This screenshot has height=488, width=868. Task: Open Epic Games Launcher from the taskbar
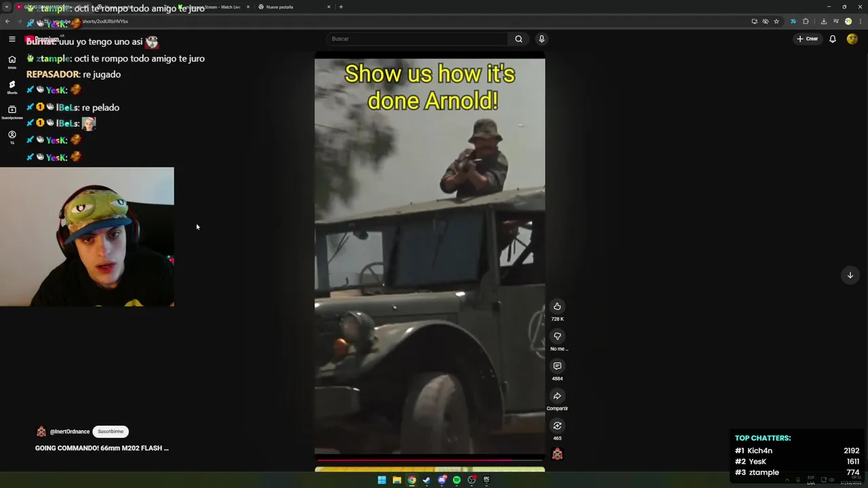click(x=486, y=480)
